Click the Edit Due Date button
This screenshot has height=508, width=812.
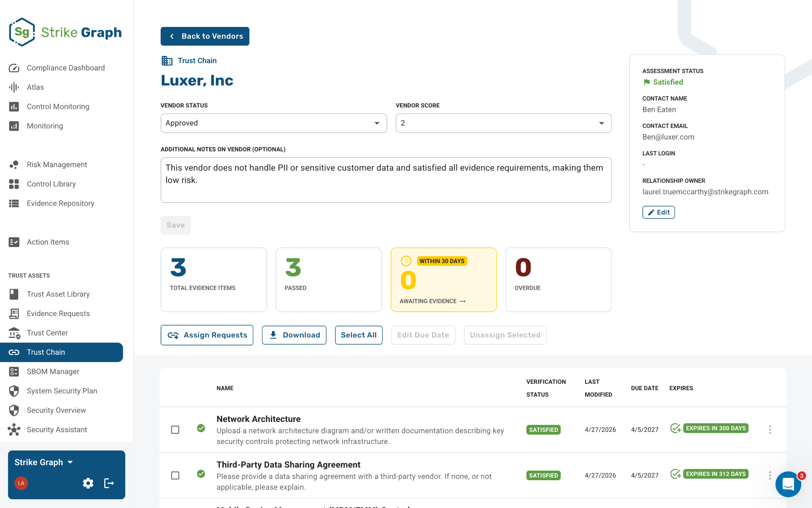(x=423, y=335)
